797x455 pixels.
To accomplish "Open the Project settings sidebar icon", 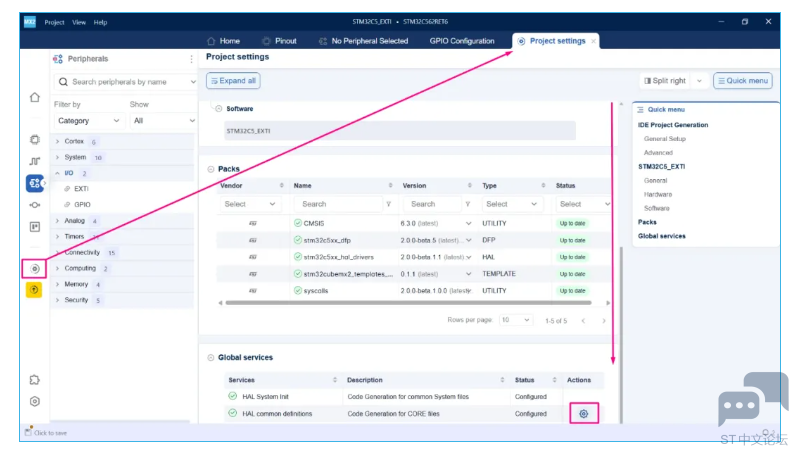I will click(x=35, y=268).
